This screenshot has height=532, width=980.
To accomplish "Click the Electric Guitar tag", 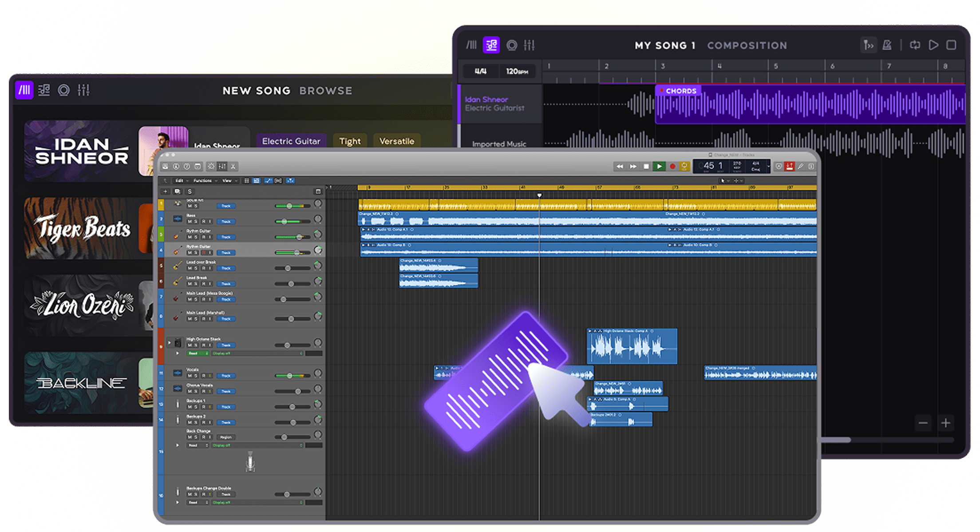I will (x=291, y=141).
